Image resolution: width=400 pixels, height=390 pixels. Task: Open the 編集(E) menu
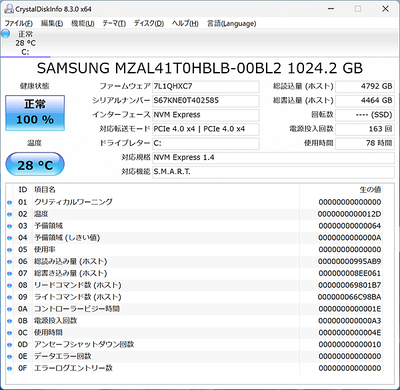point(52,24)
